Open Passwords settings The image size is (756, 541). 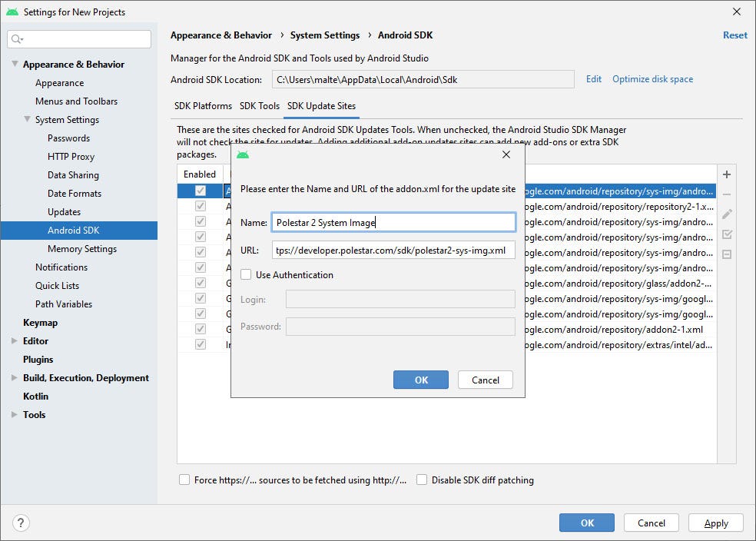point(68,138)
